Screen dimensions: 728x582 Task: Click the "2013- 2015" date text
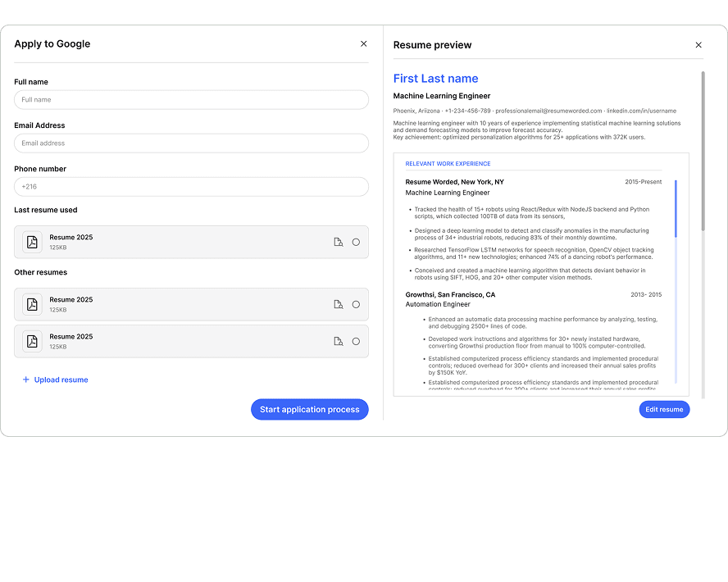coord(646,295)
